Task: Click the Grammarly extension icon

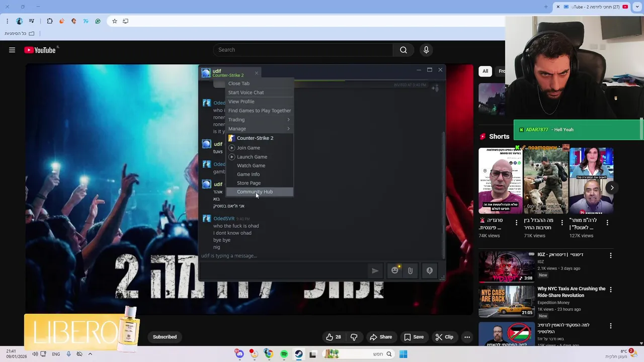Action: click(98, 21)
